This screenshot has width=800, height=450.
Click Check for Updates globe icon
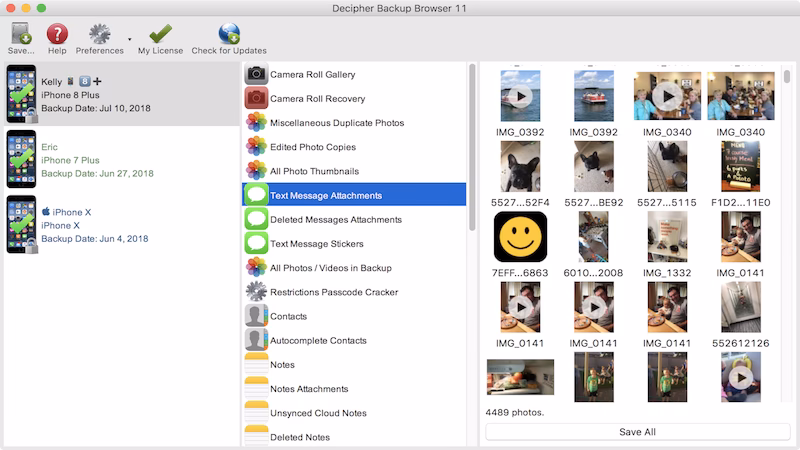click(229, 34)
